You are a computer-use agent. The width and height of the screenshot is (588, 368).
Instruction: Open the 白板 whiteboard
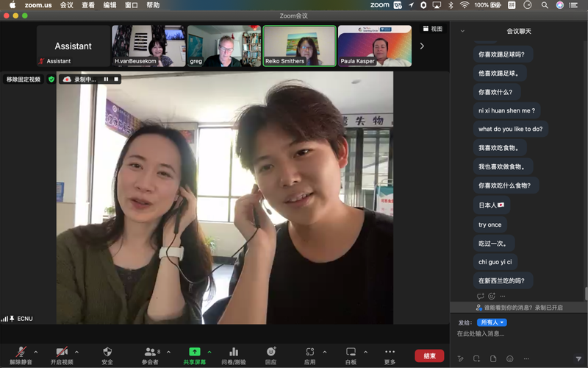(351, 353)
